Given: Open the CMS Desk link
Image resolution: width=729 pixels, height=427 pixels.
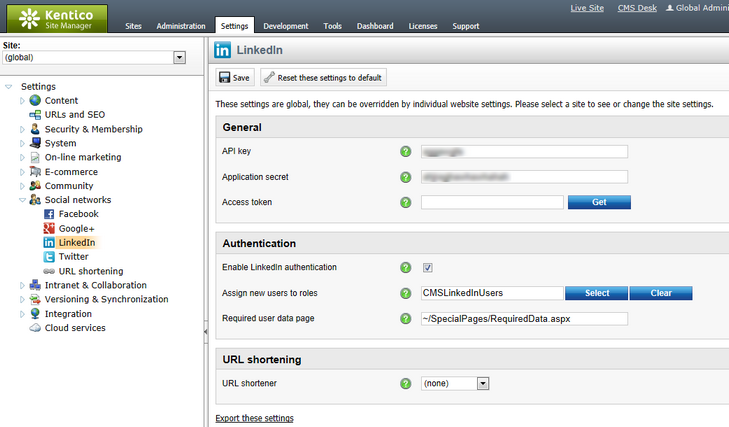Looking at the screenshot, I should pyautogui.click(x=637, y=8).
